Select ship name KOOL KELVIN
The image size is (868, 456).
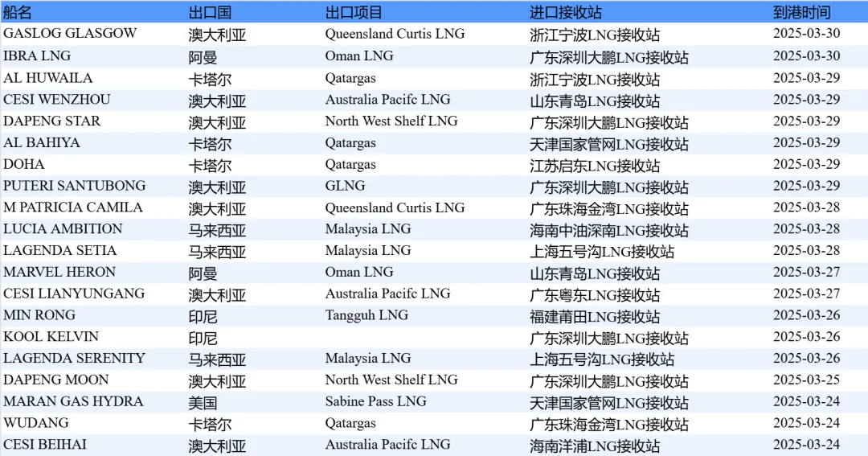pos(51,337)
